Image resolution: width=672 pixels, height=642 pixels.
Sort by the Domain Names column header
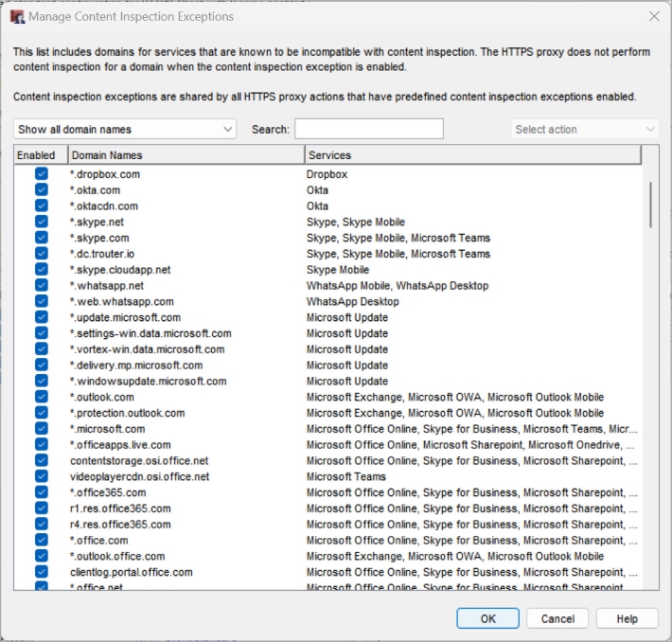(x=186, y=154)
